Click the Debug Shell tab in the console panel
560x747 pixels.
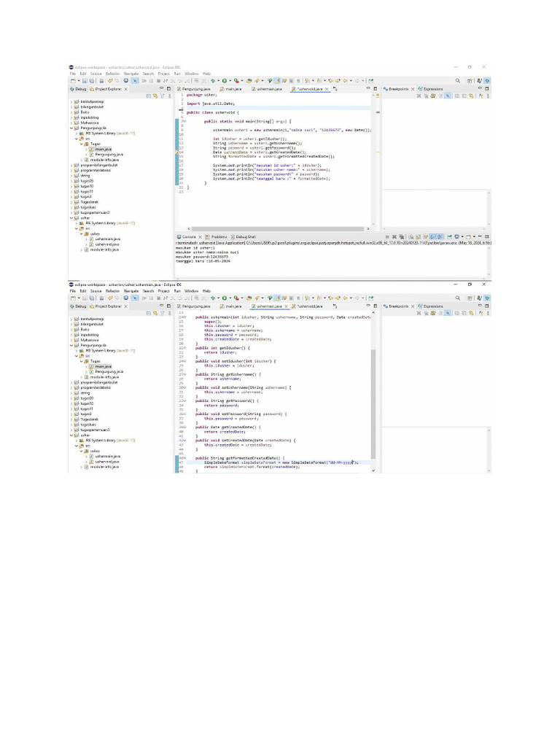244,237
